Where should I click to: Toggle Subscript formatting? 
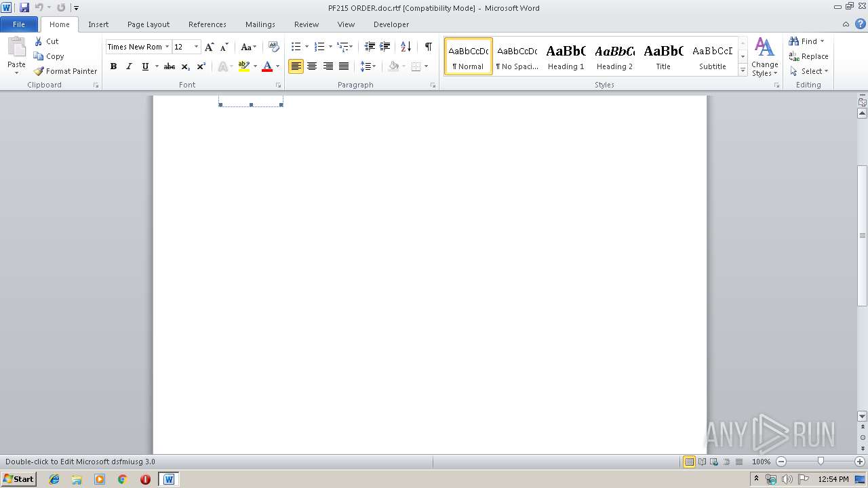(185, 66)
